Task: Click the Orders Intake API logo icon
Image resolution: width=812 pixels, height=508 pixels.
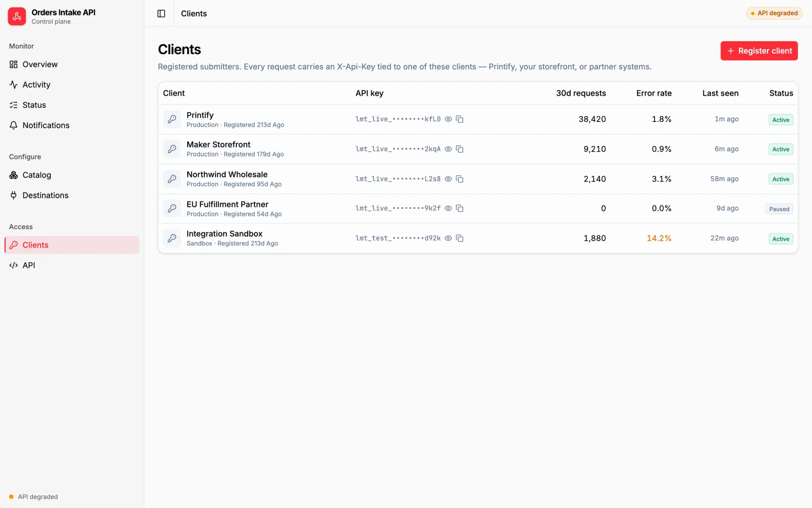Action: (x=17, y=16)
